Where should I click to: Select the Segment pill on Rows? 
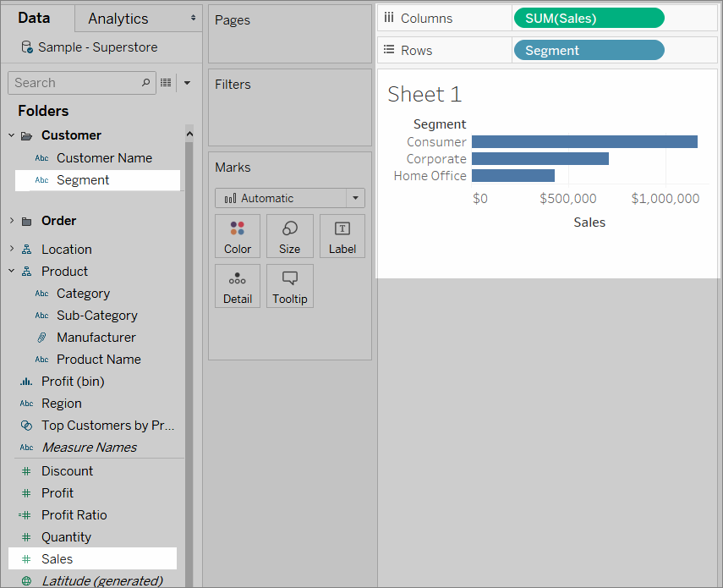(x=589, y=50)
